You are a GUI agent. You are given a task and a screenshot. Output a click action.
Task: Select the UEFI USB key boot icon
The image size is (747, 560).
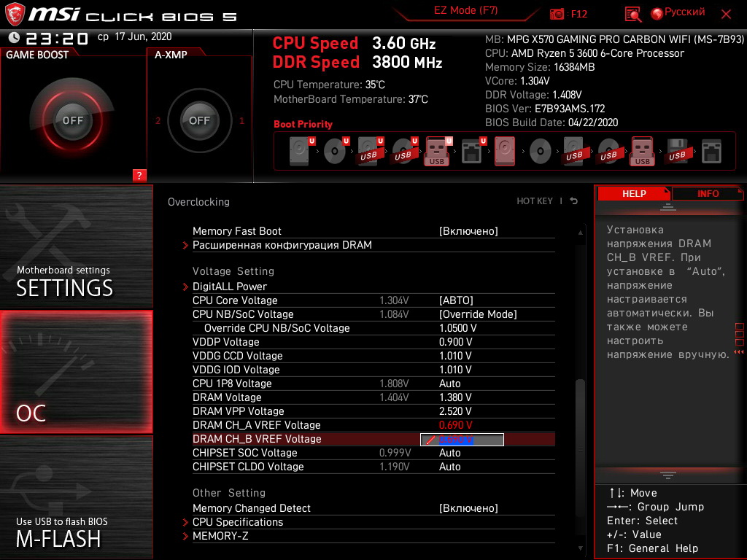tap(438, 152)
